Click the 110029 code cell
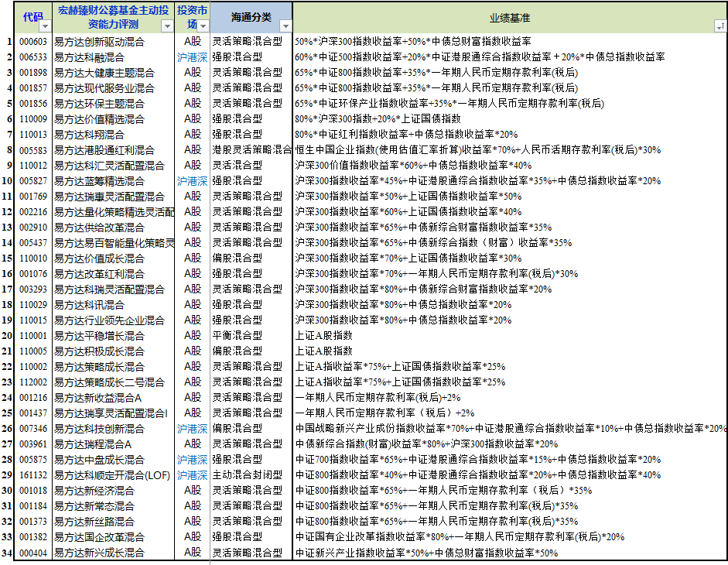This screenshot has width=728, height=565. tap(33, 305)
